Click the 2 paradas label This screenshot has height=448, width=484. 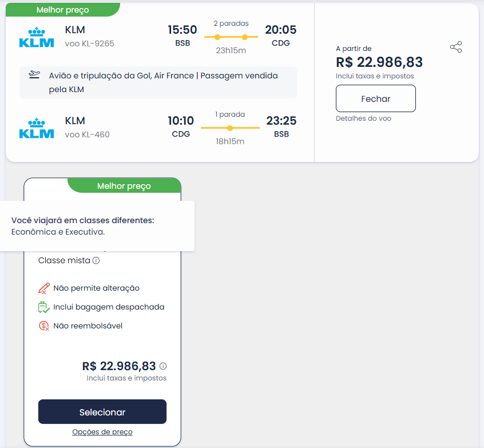[x=231, y=23]
